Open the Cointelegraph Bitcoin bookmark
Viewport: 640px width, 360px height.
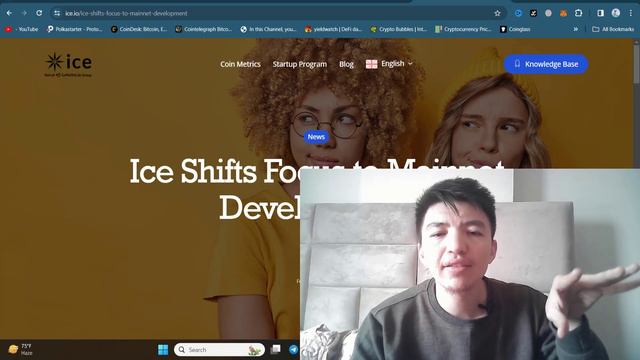(203, 29)
